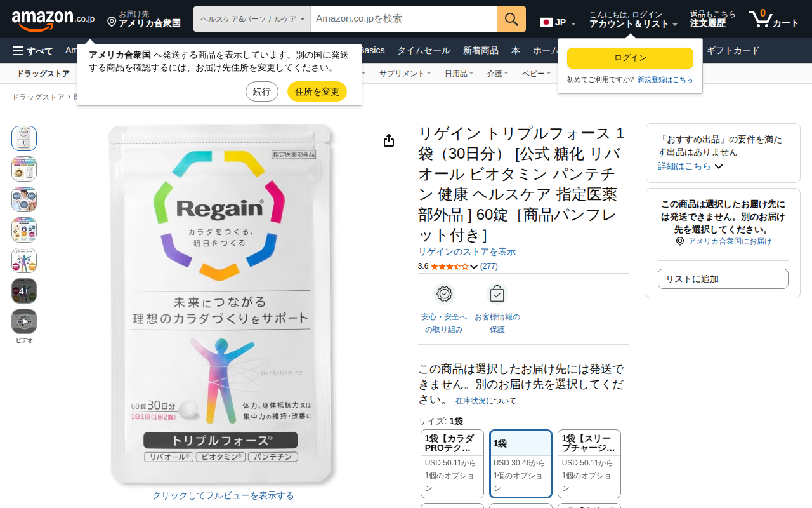Viewport: 812px width, 508px height.
Task: Follow the 新規登録はこちら link
Action: (665, 79)
